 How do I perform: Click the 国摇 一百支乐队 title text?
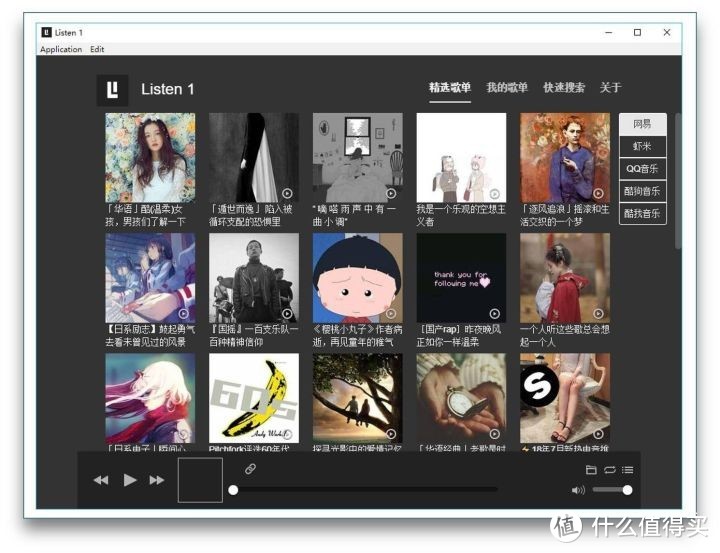coord(254,336)
